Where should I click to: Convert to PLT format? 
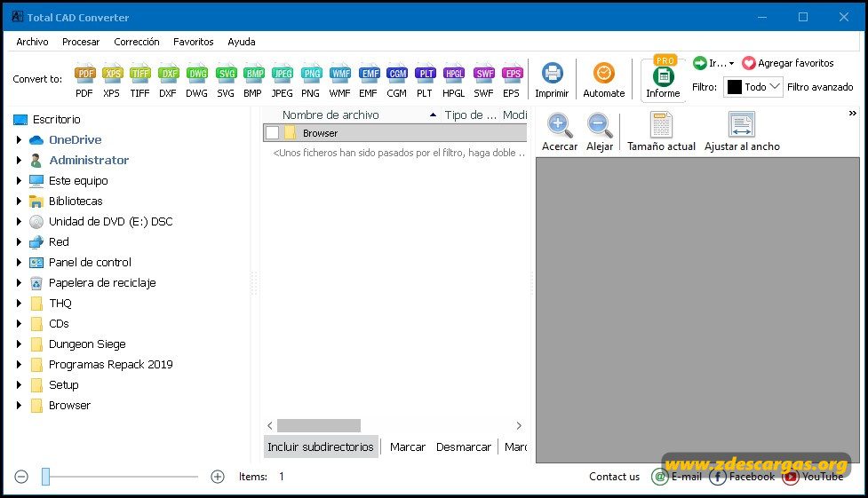coord(425,81)
